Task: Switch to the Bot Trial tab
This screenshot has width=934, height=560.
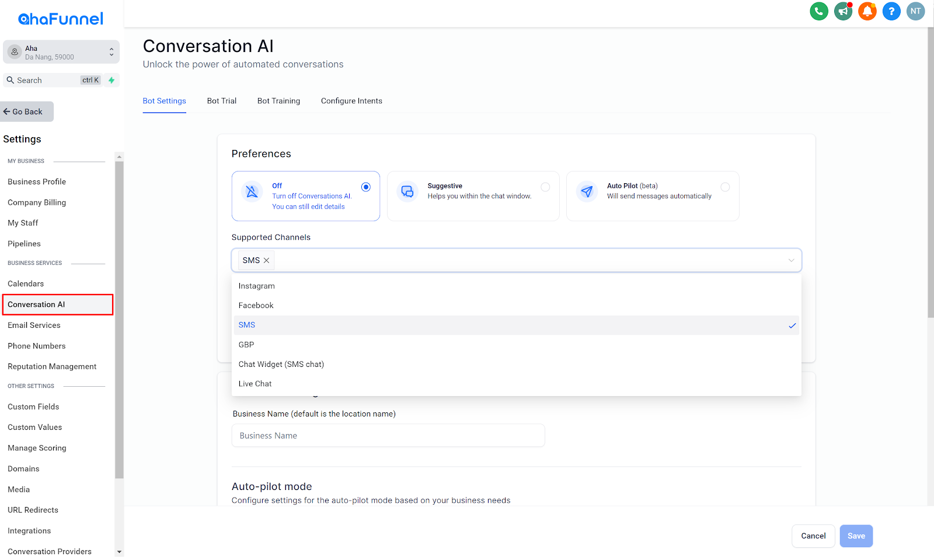Action: [222, 101]
